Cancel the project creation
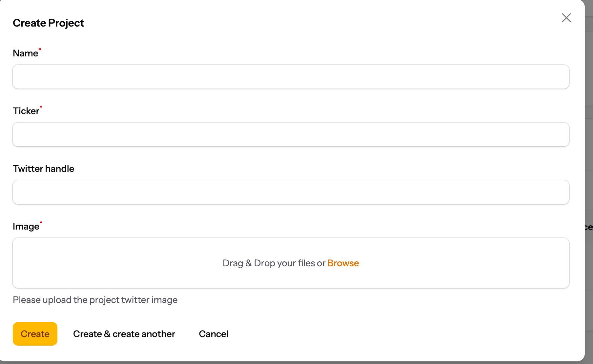Viewport: 593px width, 364px height. tap(214, 334)
